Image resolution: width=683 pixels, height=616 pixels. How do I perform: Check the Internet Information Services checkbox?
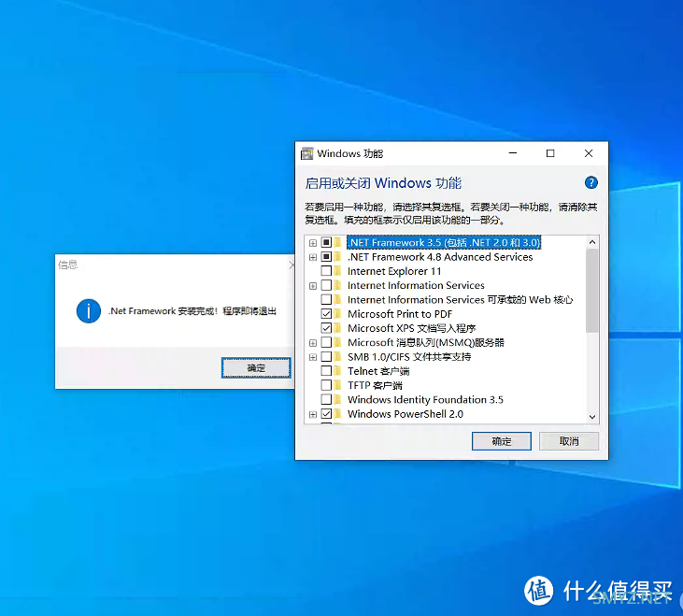click(326, 285)
